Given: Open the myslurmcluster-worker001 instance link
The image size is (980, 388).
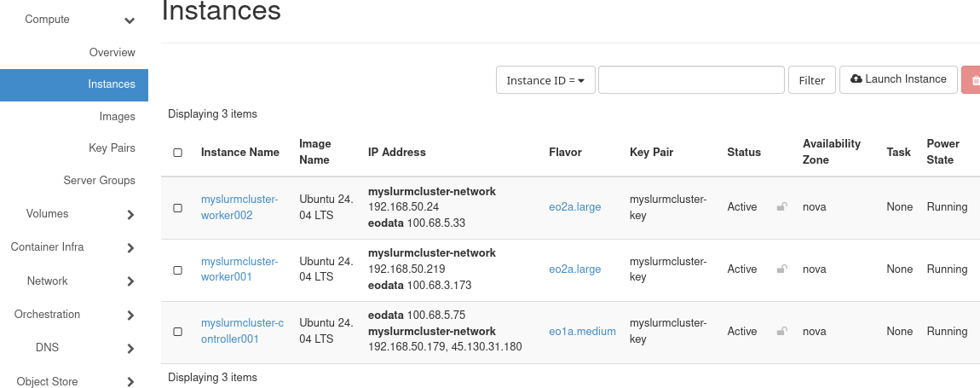Looking at the screenshot, I should 239,269.
